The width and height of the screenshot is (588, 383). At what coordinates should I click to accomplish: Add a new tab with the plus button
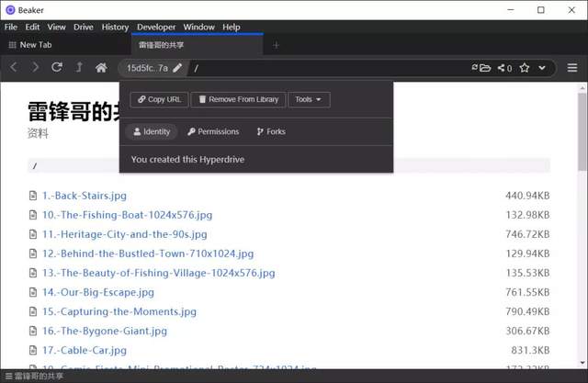point(276,45)
